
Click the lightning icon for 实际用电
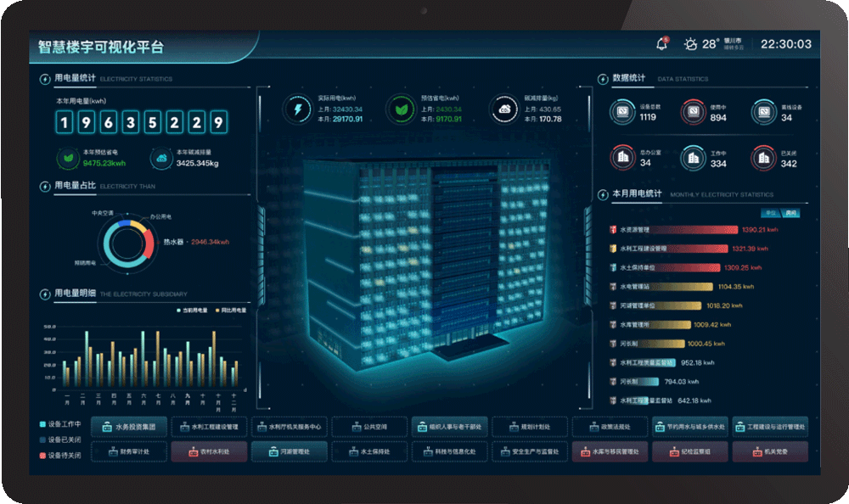click(298, 109)
